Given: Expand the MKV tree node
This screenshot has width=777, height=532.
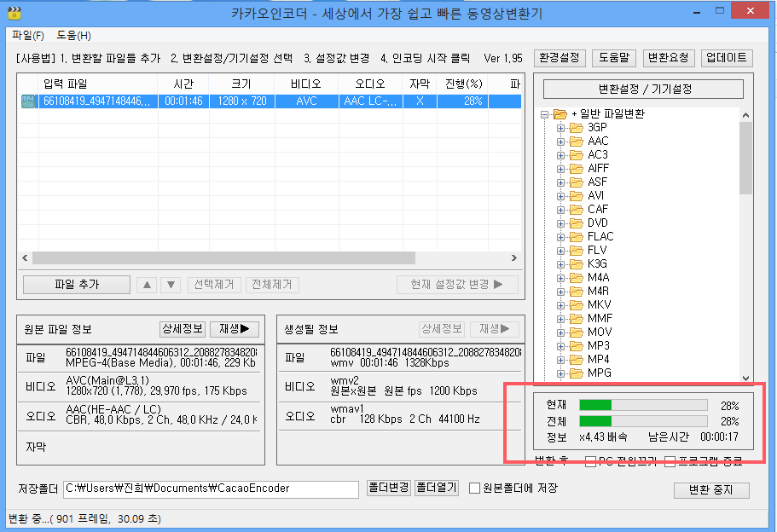Looking at the screenshot, I should coord(560,305).
